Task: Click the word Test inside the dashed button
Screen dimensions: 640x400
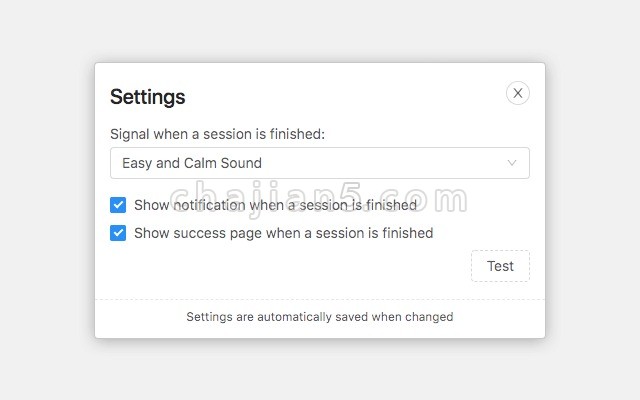Action: (500, 266)
